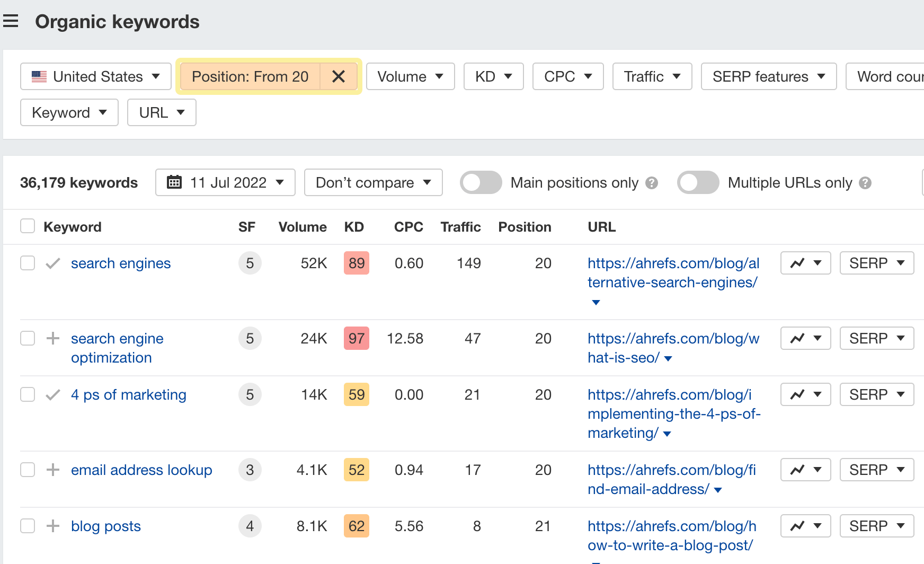Expand the URL dropdown under find-email-address row

pos(718,490)
